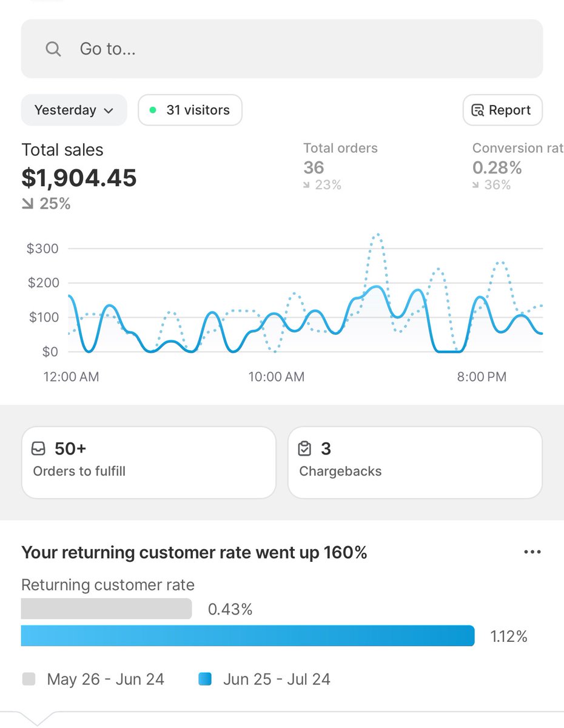Click the Returning customer rate label
This screenshot has width=564, height=728.
pos(108,585)
